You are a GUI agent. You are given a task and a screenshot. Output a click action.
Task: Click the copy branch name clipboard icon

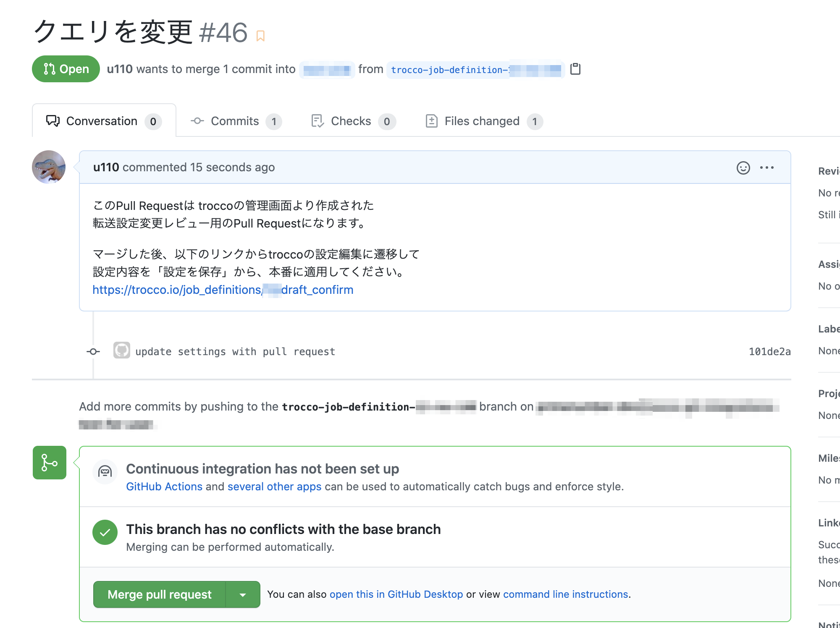[575, 69]
